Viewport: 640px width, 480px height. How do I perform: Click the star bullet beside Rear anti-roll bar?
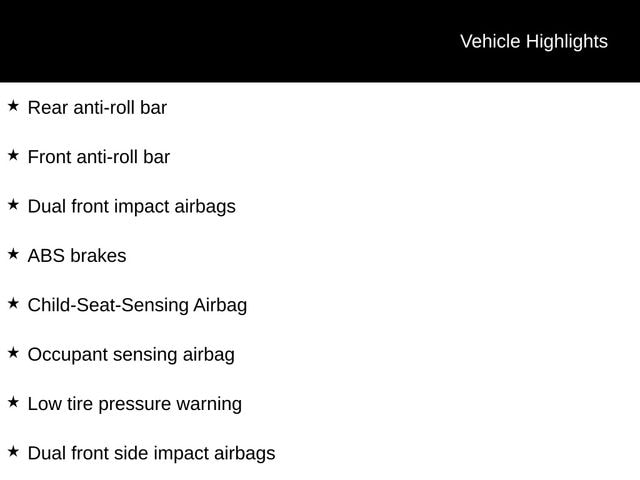tap(13, 106)
